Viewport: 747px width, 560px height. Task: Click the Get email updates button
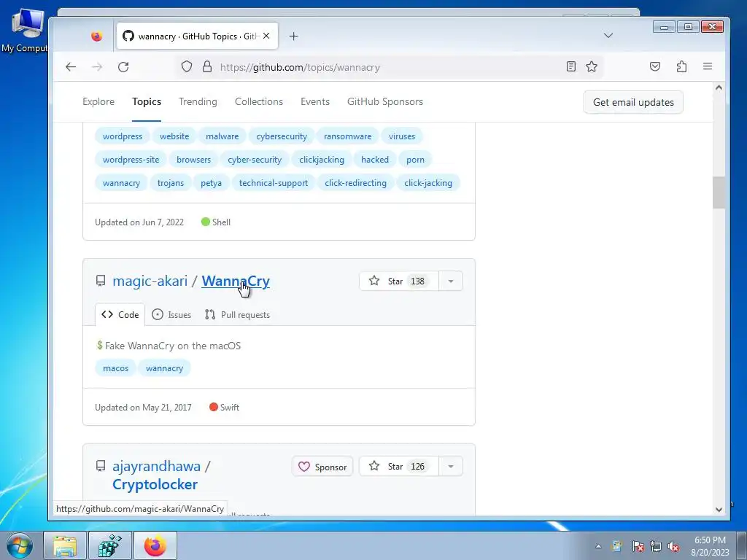(x=633, y=102)
